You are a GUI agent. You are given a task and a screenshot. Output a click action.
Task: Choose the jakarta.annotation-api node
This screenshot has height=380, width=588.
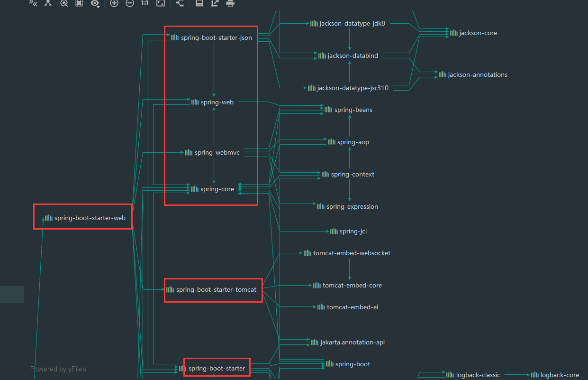[x=348, y=342]
